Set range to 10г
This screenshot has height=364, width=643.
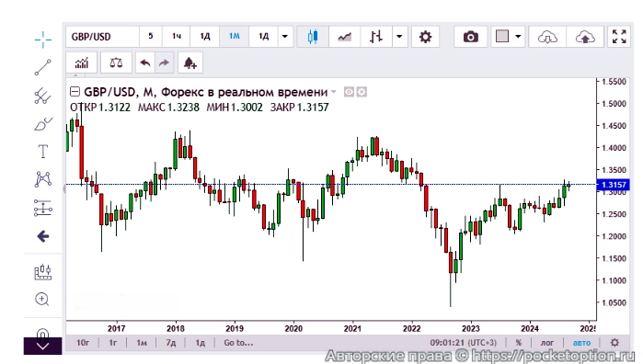[83, 343]
